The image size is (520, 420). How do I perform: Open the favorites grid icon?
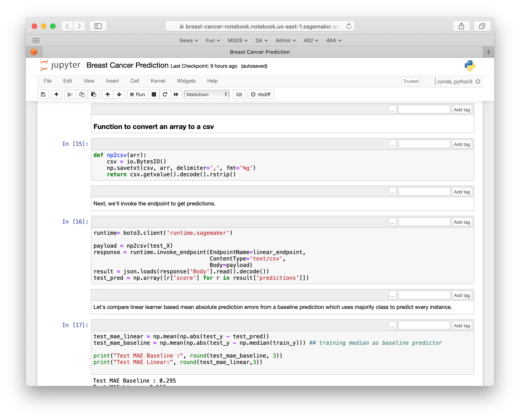(x=36, y=40)
